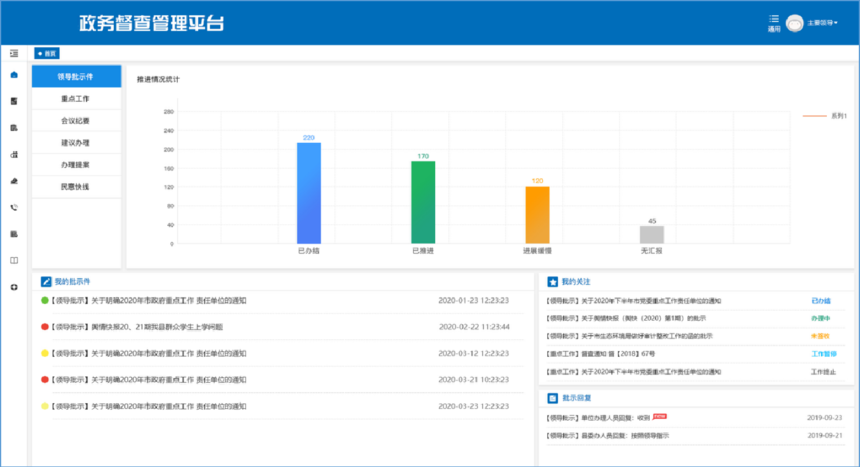Select the stamp icon in the sidebar

coord(14,181)
